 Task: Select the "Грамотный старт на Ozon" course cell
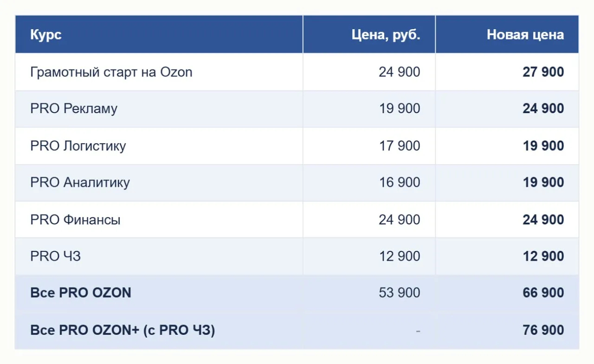click(x=111, y=72)
